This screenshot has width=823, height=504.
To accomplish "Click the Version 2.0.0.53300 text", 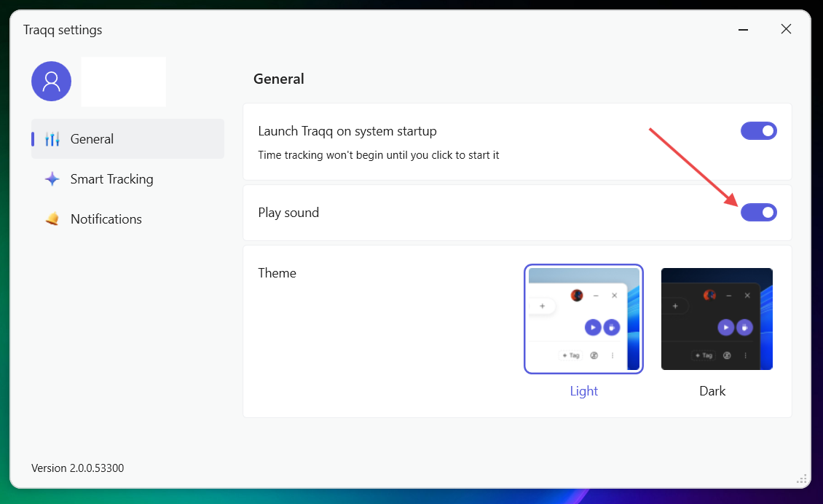I will tap(78, 468).
